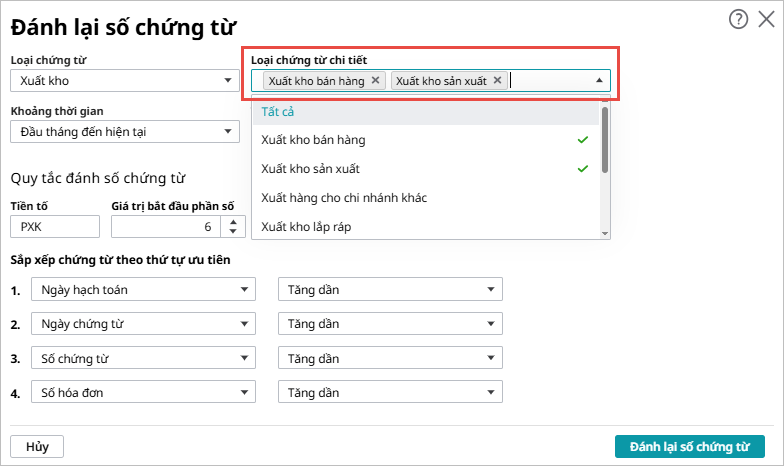Click 'Đánh lại số chứng từ' button
The width and height of the screenshot is (784, 466).
[689, 446]
